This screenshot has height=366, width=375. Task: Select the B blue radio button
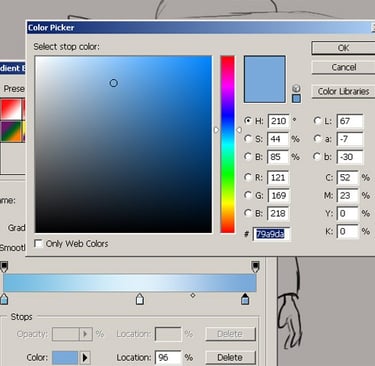click(x=248, y=213)
